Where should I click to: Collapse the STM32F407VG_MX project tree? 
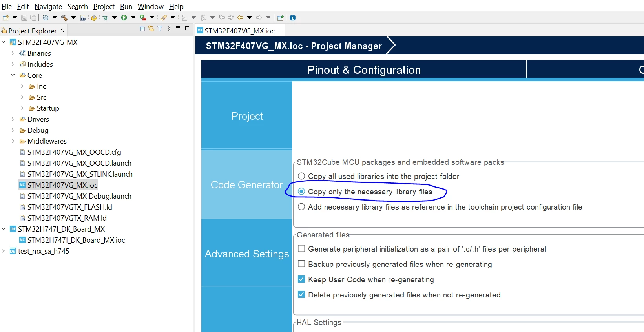tap(4, 42)
